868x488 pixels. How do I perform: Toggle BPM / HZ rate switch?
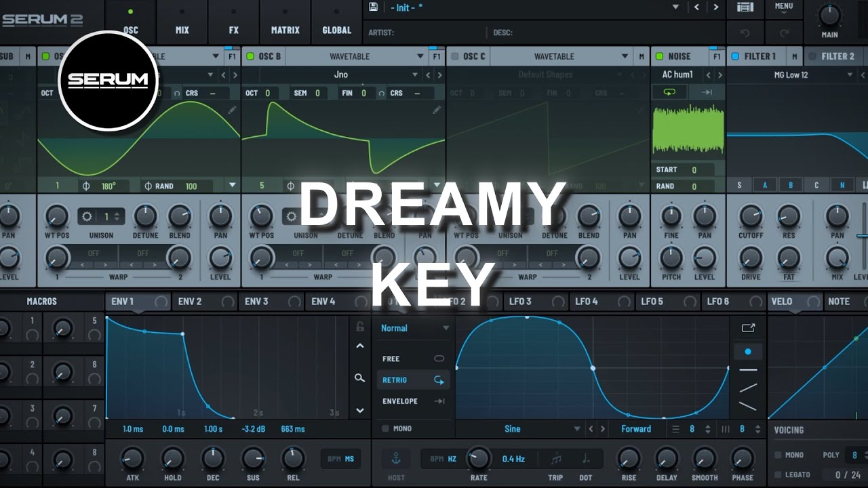pyautogui.click(x=443, y=459)
